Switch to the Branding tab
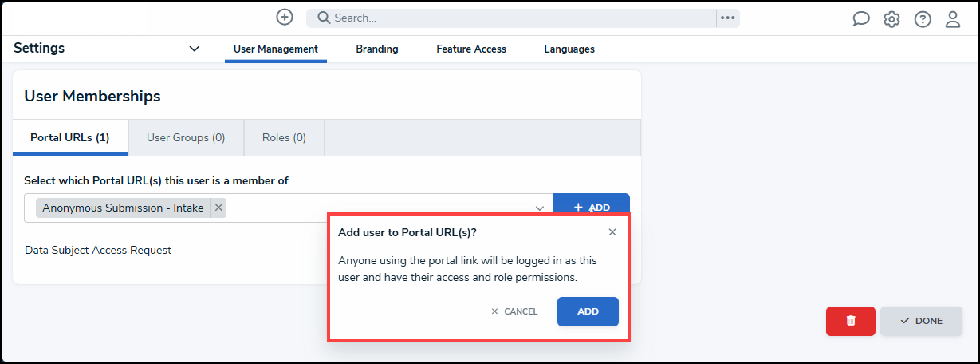Screen dimensions: 980x364 [377, 49]
